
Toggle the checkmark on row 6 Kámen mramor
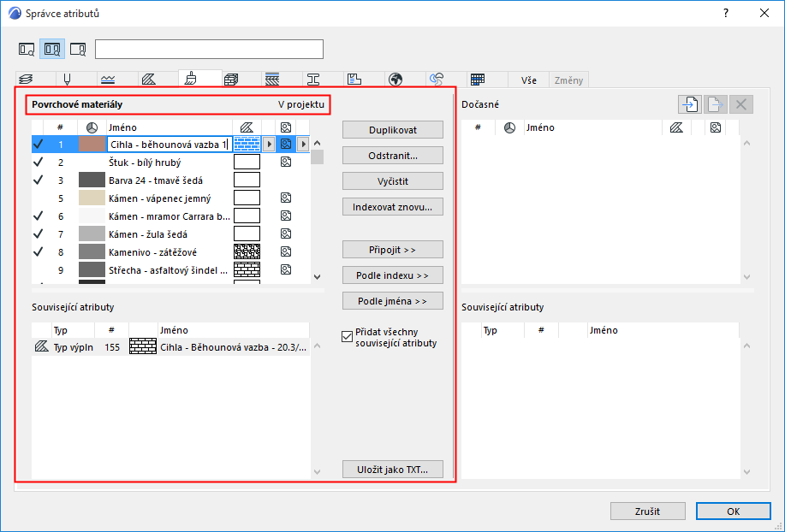38,216
